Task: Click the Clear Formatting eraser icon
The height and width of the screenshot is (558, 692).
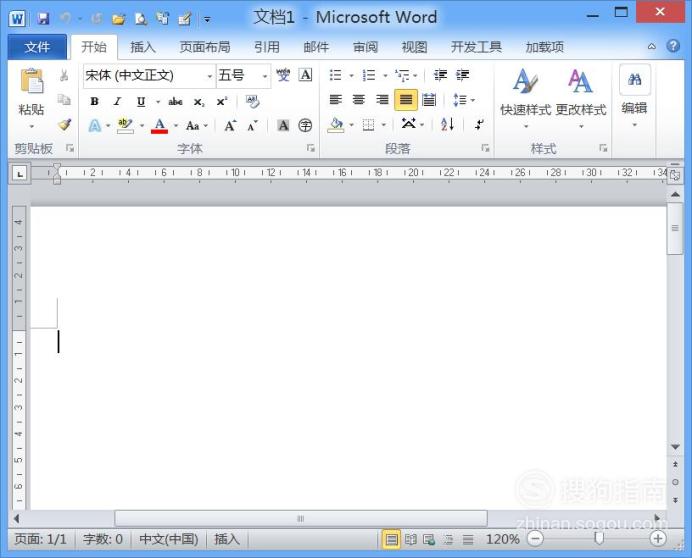Action: pos(252,102)
